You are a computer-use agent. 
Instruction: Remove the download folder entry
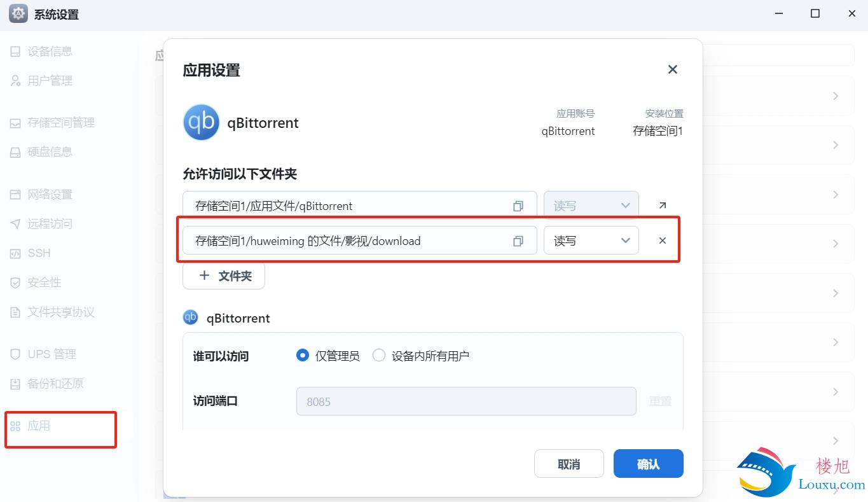click(662, 241)
